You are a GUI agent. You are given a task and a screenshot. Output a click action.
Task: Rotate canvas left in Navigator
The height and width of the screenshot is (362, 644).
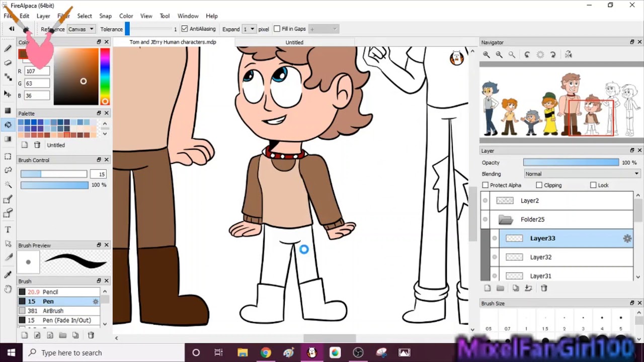click(527, 54)
